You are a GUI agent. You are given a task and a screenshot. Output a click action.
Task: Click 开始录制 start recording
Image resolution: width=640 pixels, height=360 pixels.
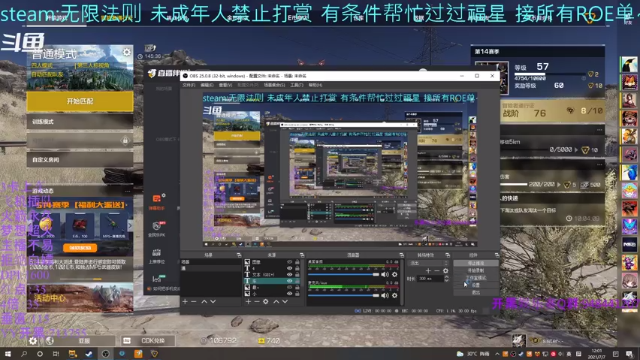[x=476, y=271]
